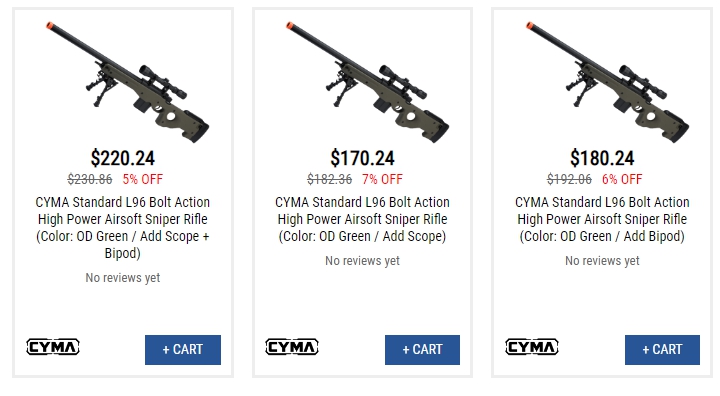Click the CYMA logo on Scope + Bipod card

tap(53, 347)
